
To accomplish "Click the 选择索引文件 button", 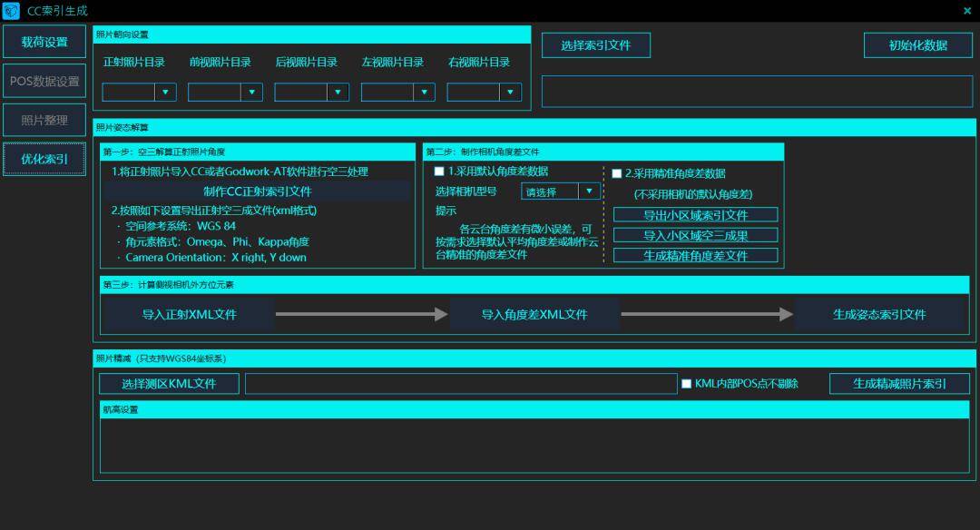I will tap(595, 45).
